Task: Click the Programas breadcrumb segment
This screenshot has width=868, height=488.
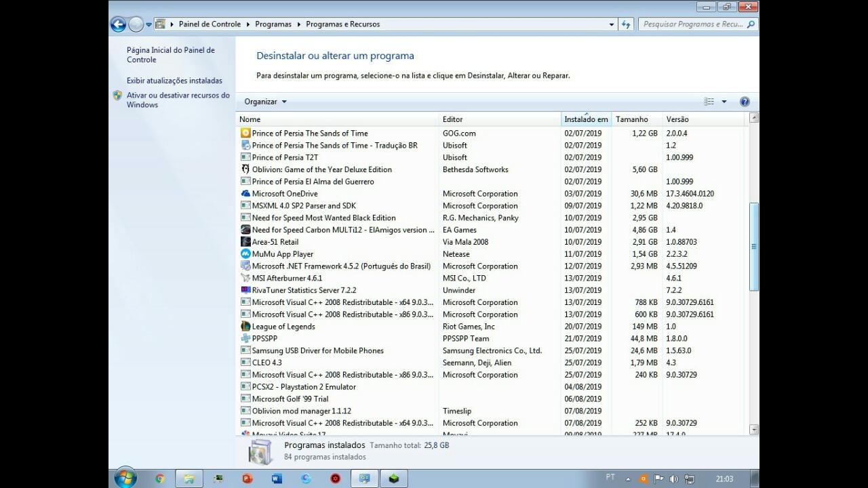Action: (273, 24)
